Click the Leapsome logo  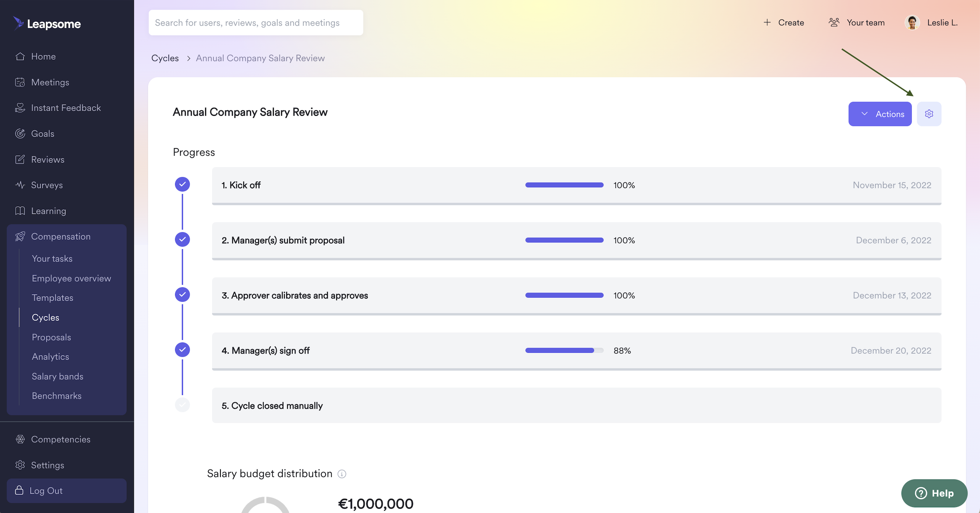click(48, 24)
